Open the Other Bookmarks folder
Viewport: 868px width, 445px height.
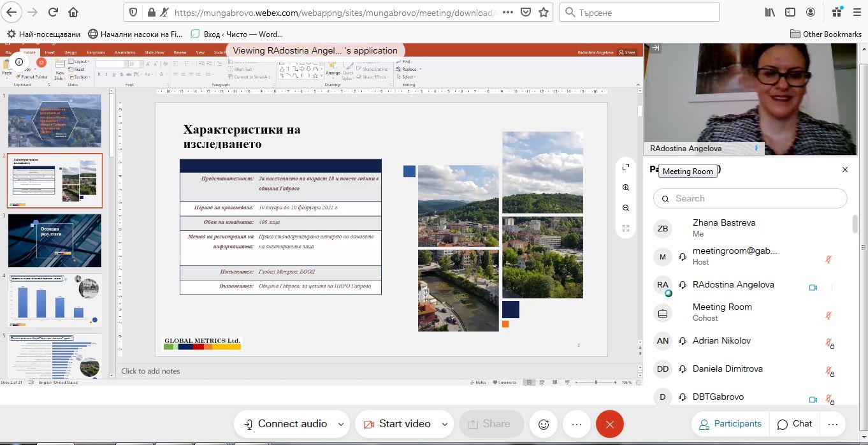coord(825,34)
